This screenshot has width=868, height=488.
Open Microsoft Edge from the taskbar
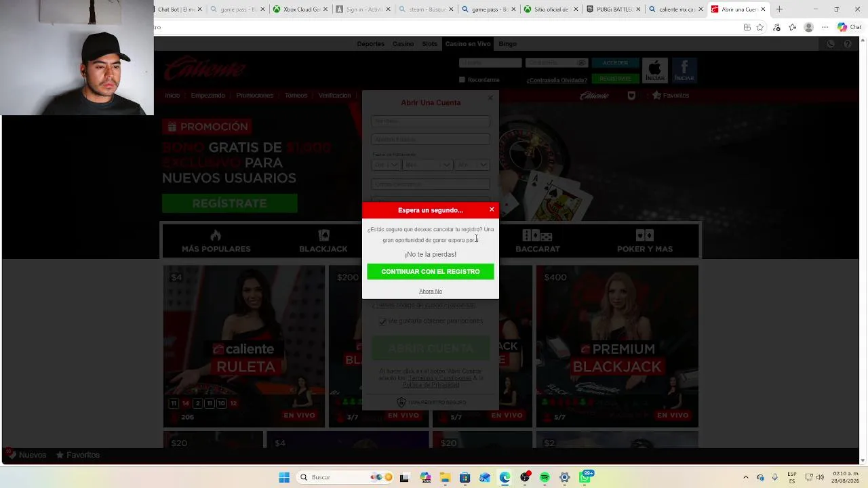(x=505, y=478)
